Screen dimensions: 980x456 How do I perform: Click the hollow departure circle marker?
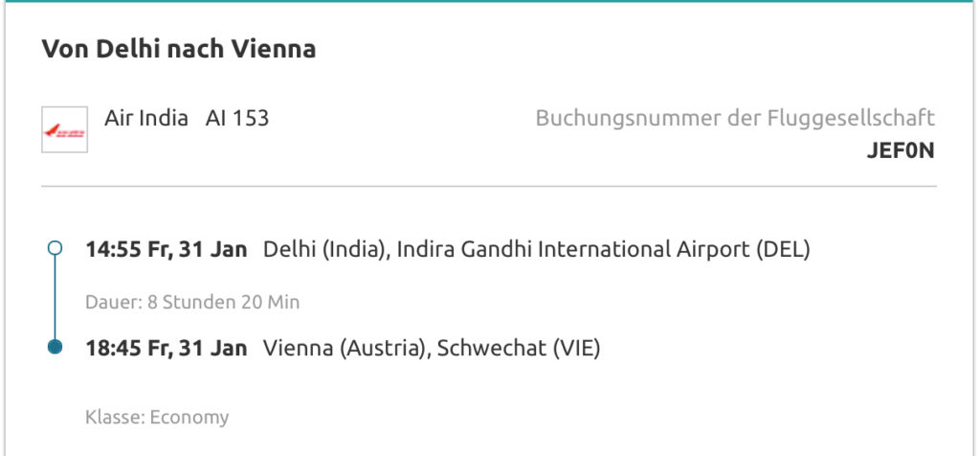[55, 249]
